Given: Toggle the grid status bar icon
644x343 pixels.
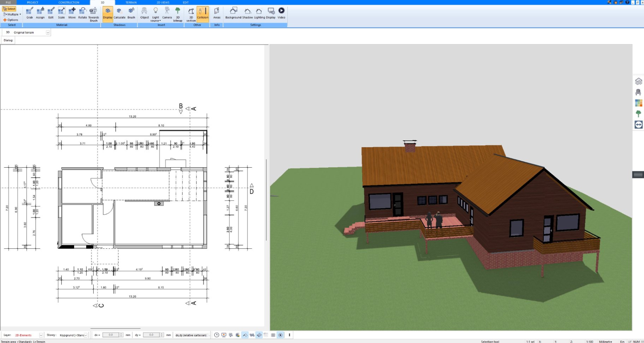Looking at the screenshot, I should (x=273, y=335).
